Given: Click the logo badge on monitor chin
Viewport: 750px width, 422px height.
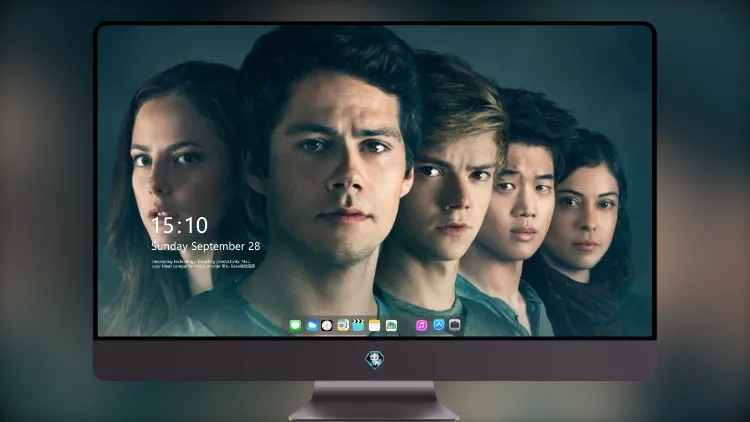Looking at the screenshot, I should point(375,360).
